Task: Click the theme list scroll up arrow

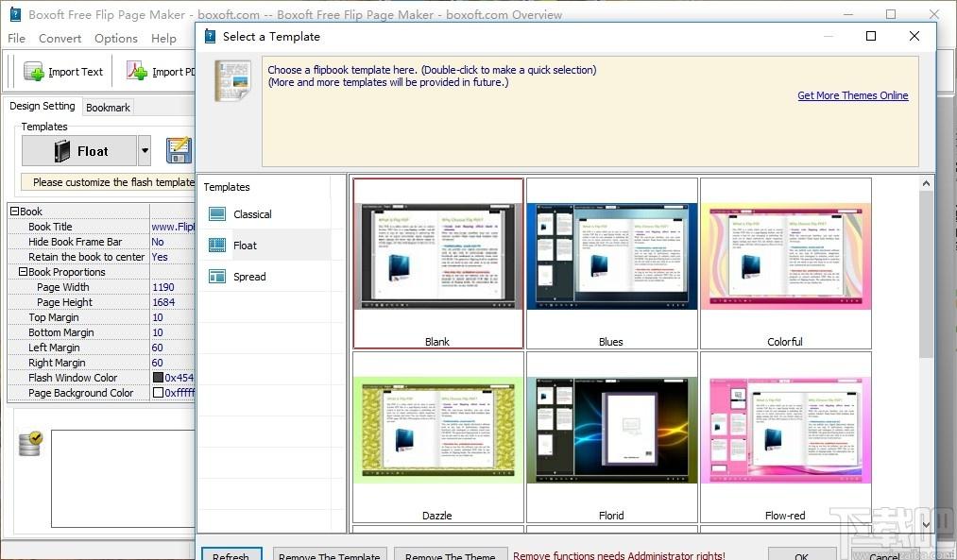Action: 926,183
